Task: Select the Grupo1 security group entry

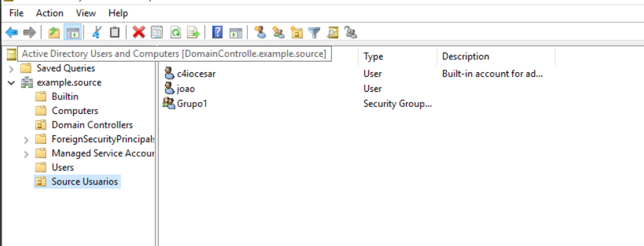Action: [192, 103]
